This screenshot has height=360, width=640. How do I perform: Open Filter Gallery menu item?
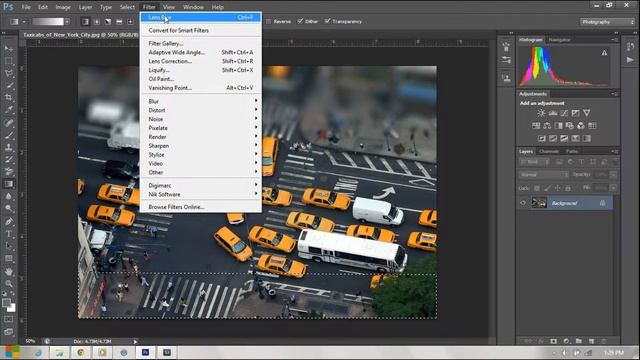[200, 43]
